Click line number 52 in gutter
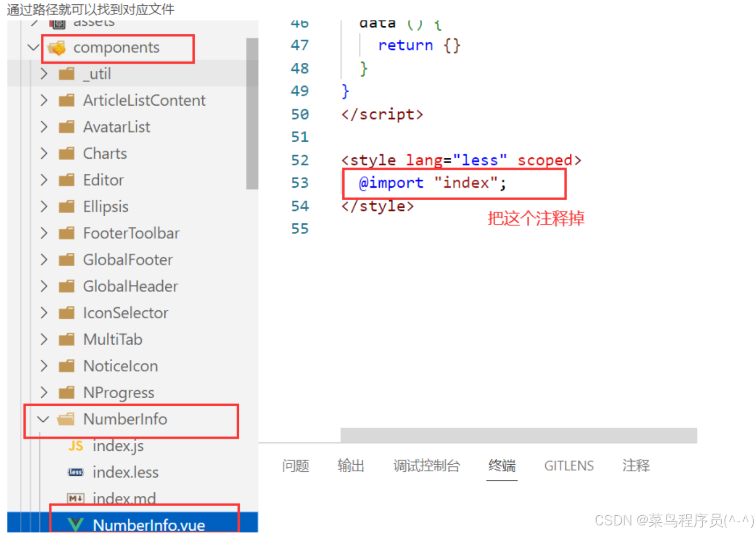 [x=300, y=160]
